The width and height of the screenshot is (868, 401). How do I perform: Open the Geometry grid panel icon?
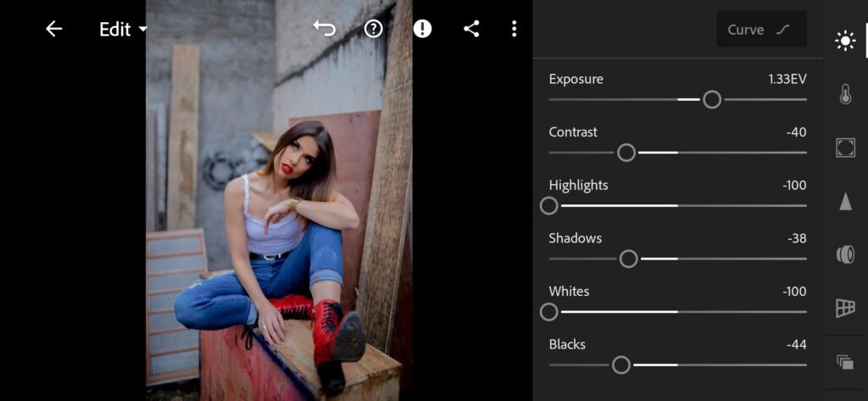click(845, 308)
